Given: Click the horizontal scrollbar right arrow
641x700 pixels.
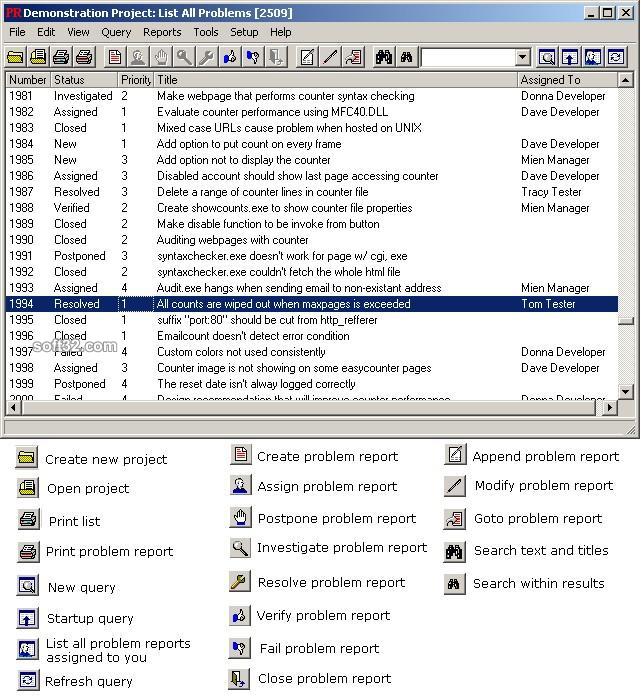Looking at the screenshot, I should click(x=610, y=407).
